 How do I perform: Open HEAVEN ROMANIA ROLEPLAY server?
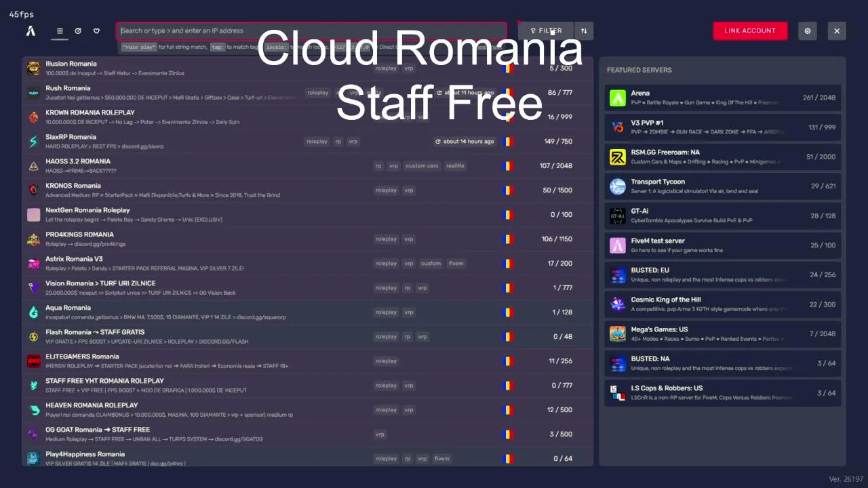click(307, 410)
